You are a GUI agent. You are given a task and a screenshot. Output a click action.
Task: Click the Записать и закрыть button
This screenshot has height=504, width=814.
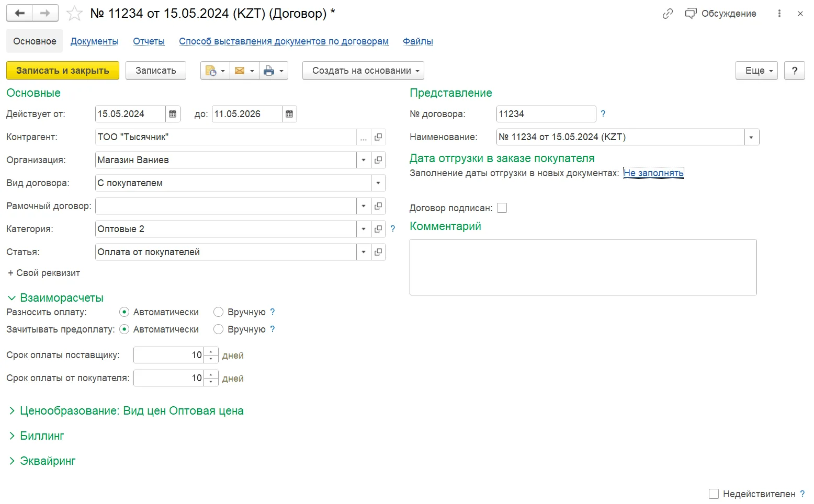63,71
